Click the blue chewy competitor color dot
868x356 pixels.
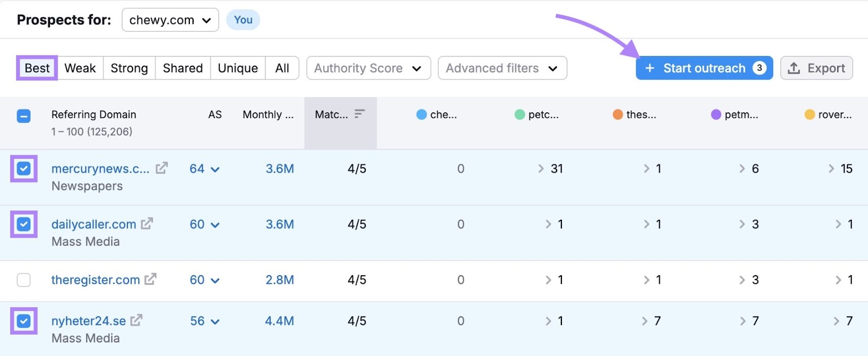pos(422,115)
